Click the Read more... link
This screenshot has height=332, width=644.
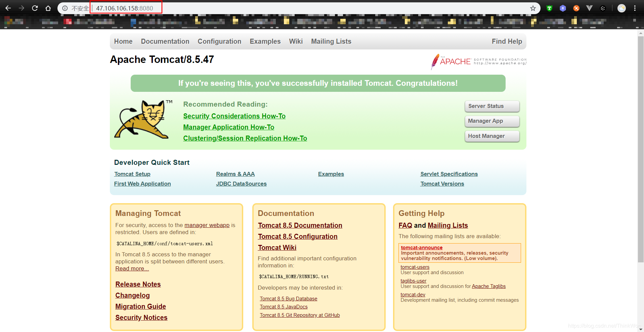coord(132,268)
